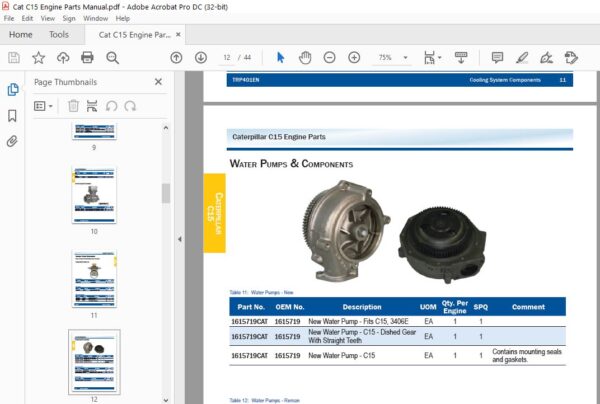Image resolution: width=600 pixels, height=404 pixels.
Task: Go to previous page arrow
Action: 176,58
